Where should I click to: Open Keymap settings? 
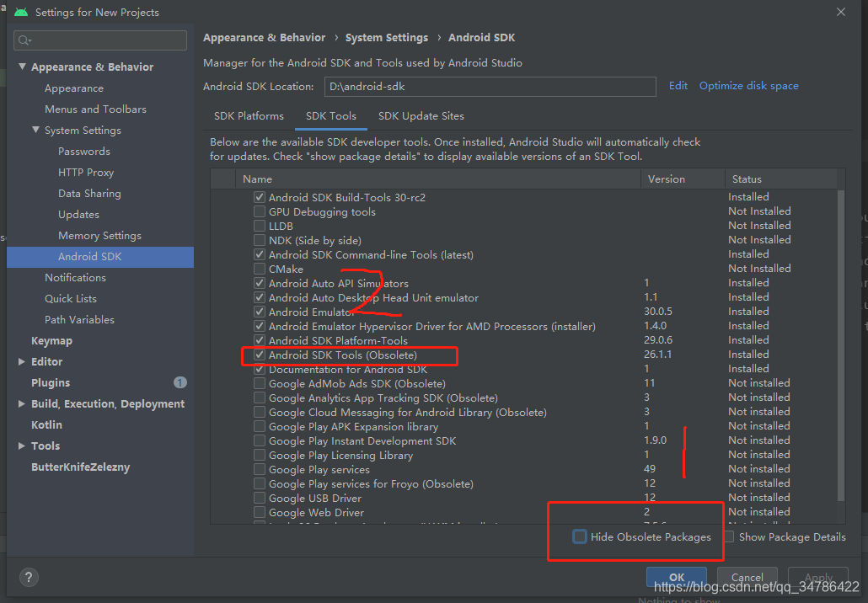click(x=51, y=341)
